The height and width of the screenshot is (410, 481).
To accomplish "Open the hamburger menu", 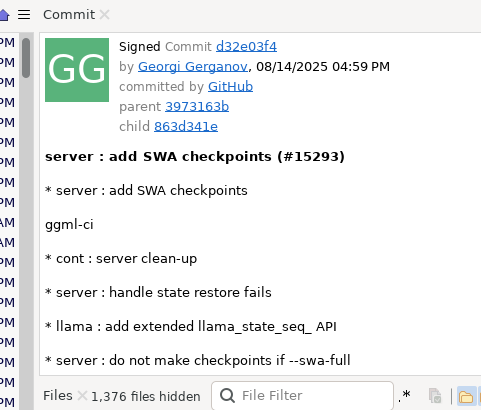I will (24, 15).
